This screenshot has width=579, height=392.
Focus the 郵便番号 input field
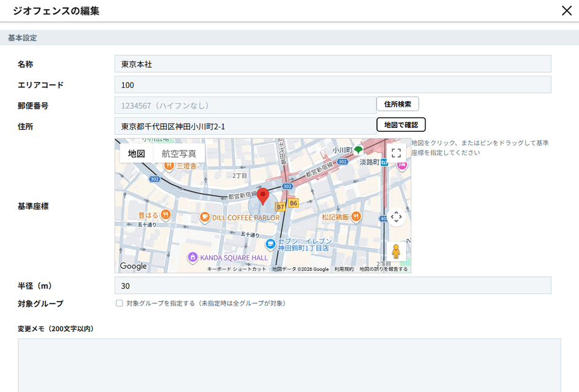pyautogui.click(x=245, y=105)
